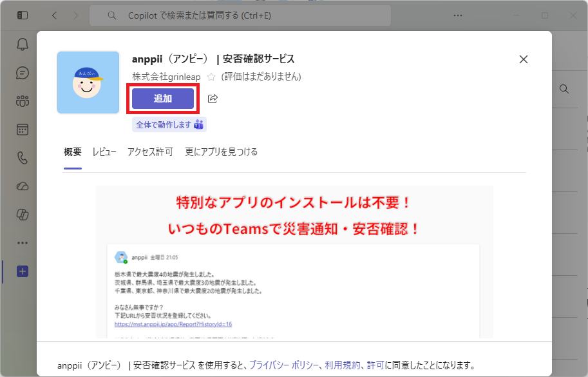Open the 概要 tab
This screenshot has width=588, height=377.
[72, 152]
